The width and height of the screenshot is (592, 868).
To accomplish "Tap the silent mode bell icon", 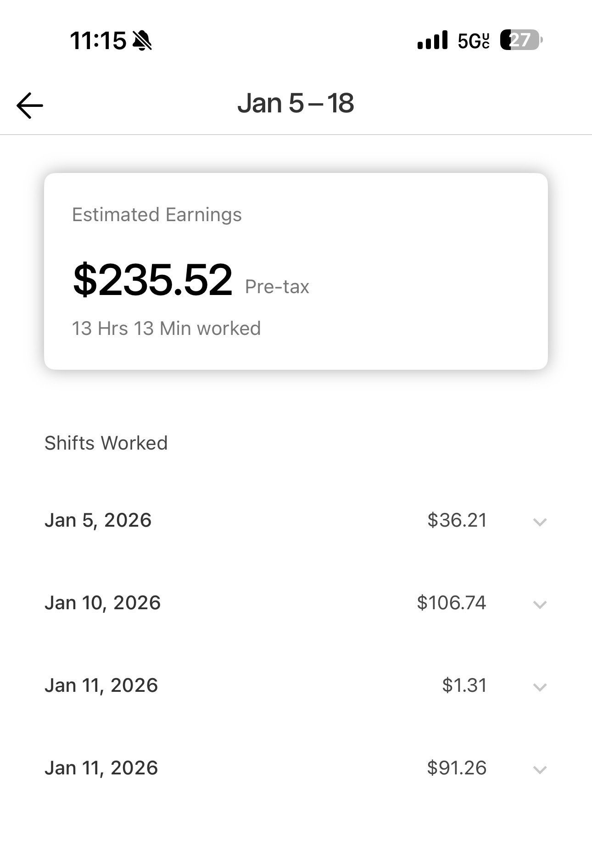I will point(142,40).
